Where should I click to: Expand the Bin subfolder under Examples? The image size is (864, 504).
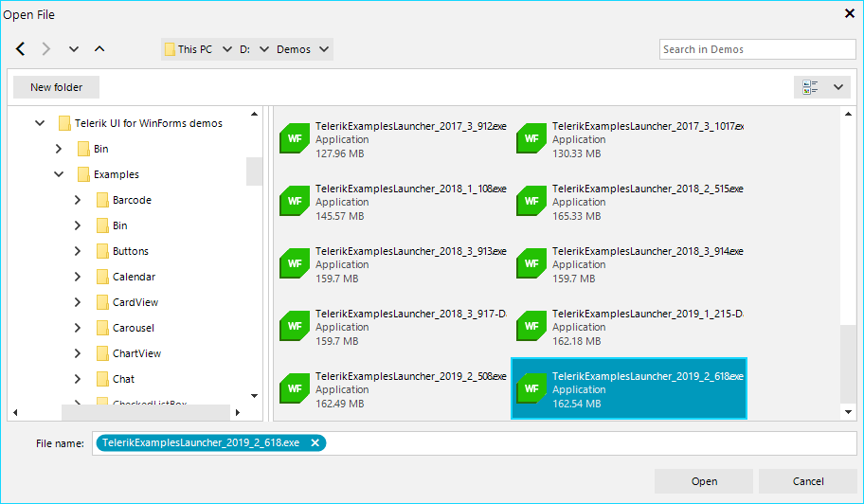(77, 225)
